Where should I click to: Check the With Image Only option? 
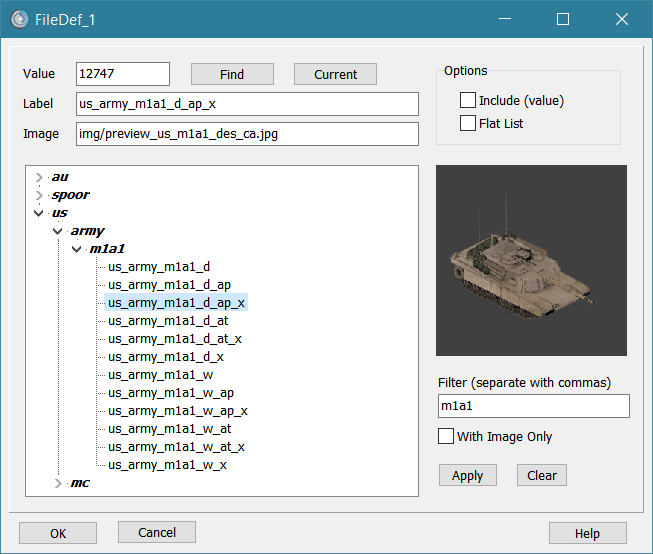tap(447, 436)
